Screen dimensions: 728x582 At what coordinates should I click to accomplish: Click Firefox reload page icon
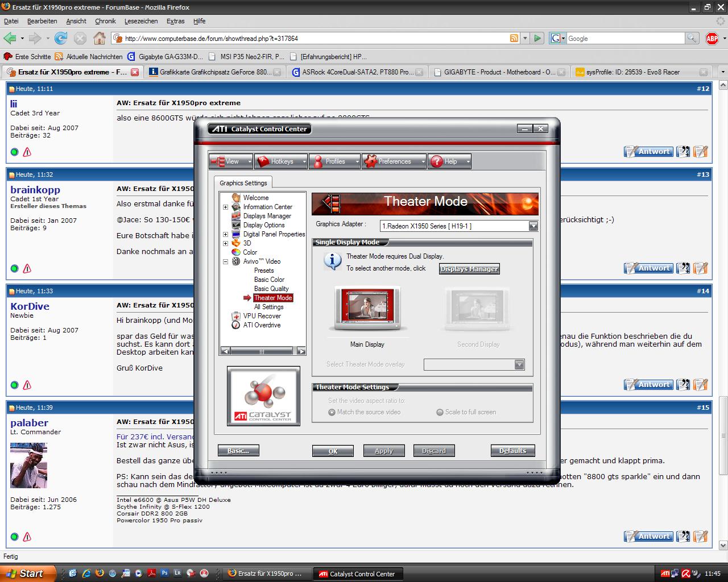(61, 38)
